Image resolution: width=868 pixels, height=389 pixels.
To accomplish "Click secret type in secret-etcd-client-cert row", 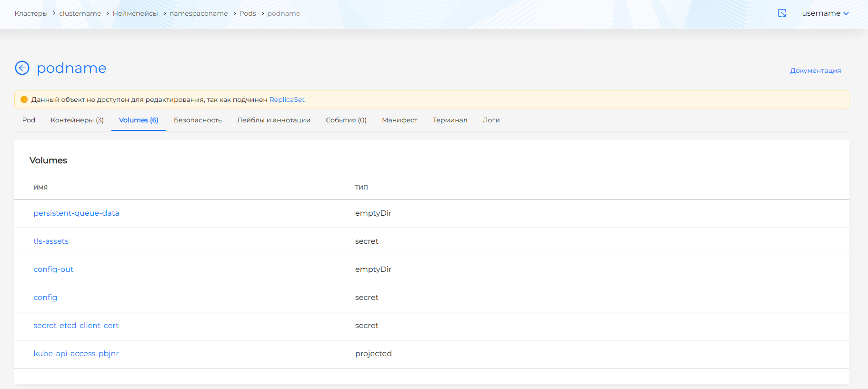I will click(x=367, y=326).
